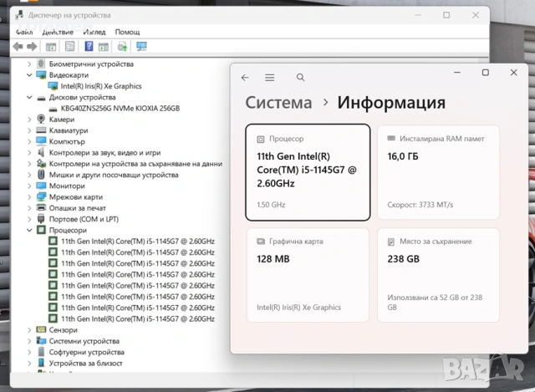Open the Help icon with question mark

(x=89, y=46)
